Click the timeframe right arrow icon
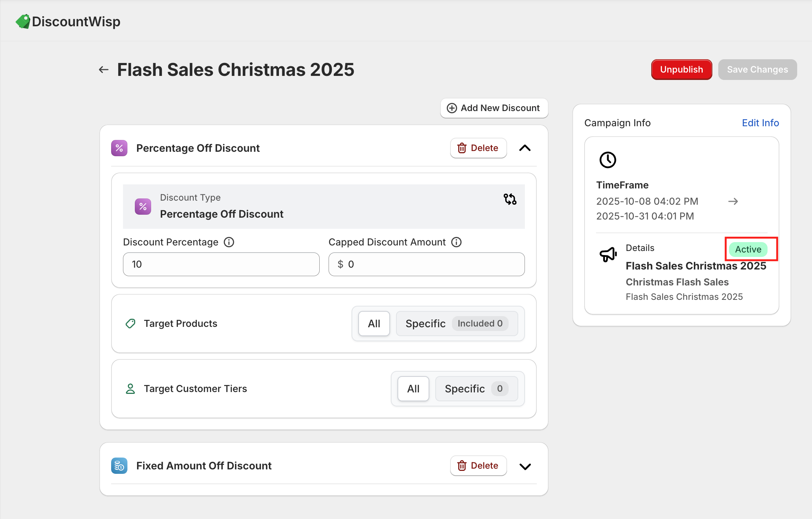812x519 pixels. click(733, 201)
